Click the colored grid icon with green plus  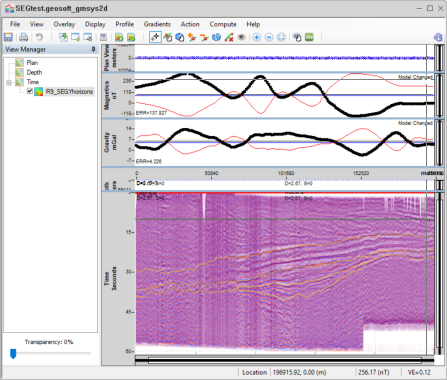tap(119, 37)
